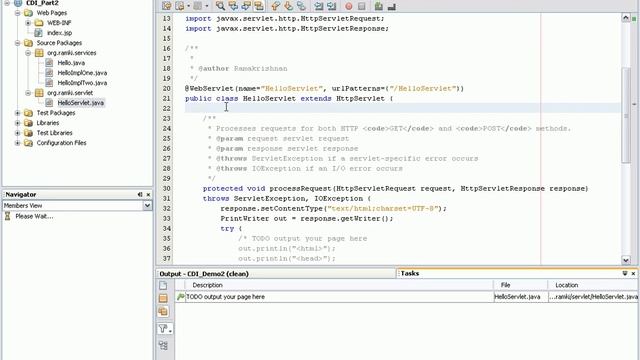Image resolution: width=640 pixels, height=360 pixels.
Task: Select Hello.java file in tree
Action: [71, 63]
